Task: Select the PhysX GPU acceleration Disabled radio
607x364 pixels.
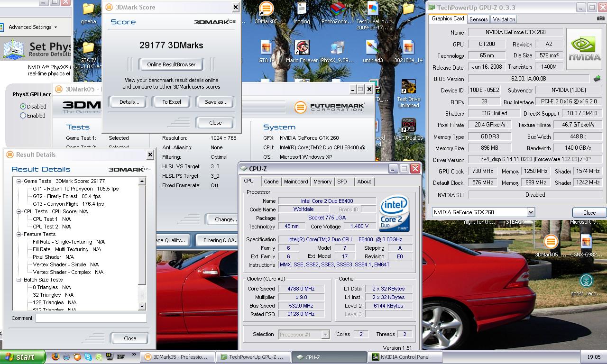Action: (23, 107)
